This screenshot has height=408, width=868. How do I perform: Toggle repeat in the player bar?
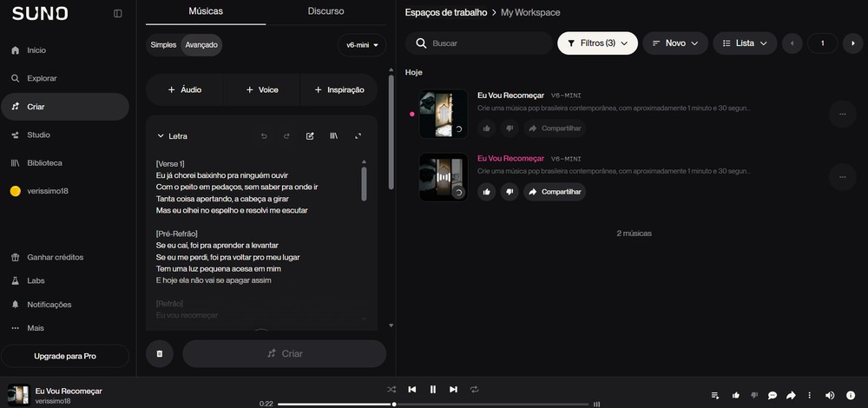[x=475, y=389]
